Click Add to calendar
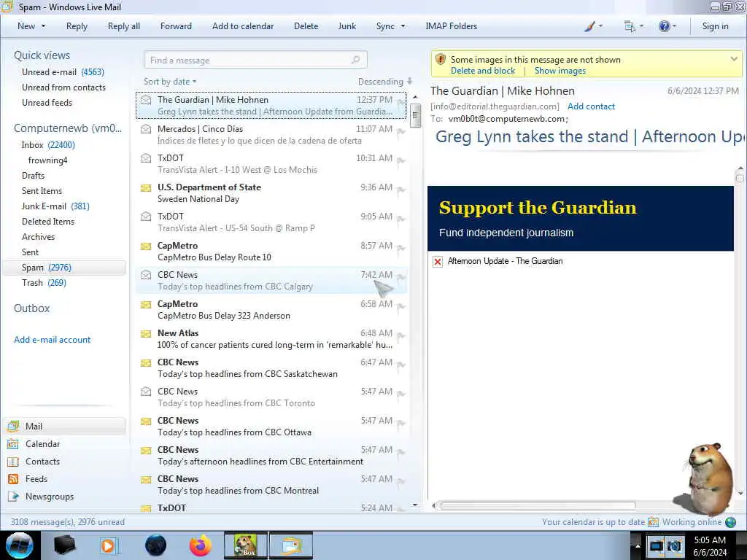 point(243,26)
